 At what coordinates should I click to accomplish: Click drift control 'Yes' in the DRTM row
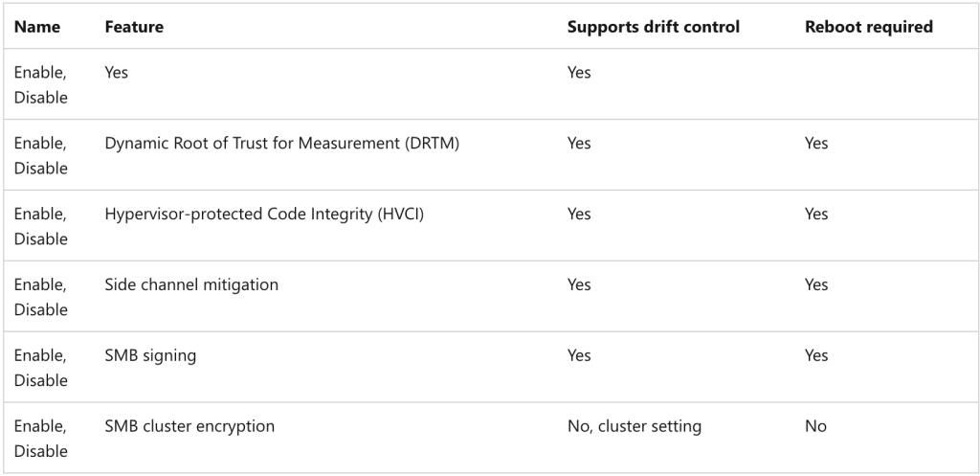tap(579, 144)
